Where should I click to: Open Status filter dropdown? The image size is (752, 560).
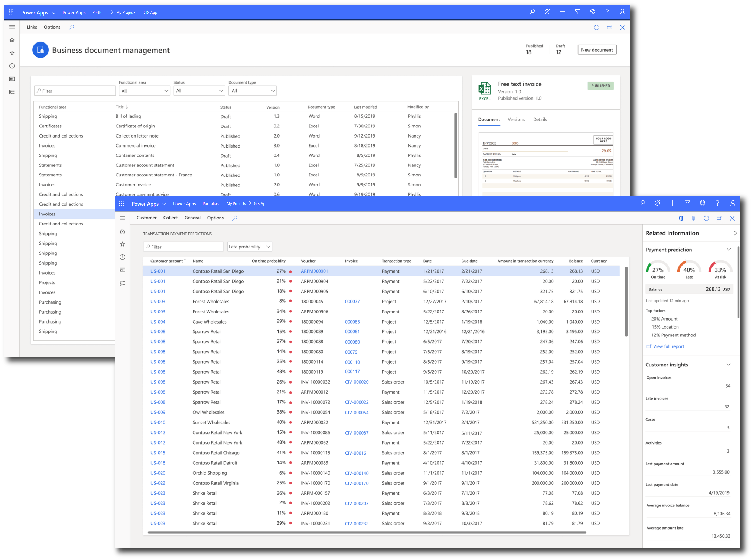(199, 91)
